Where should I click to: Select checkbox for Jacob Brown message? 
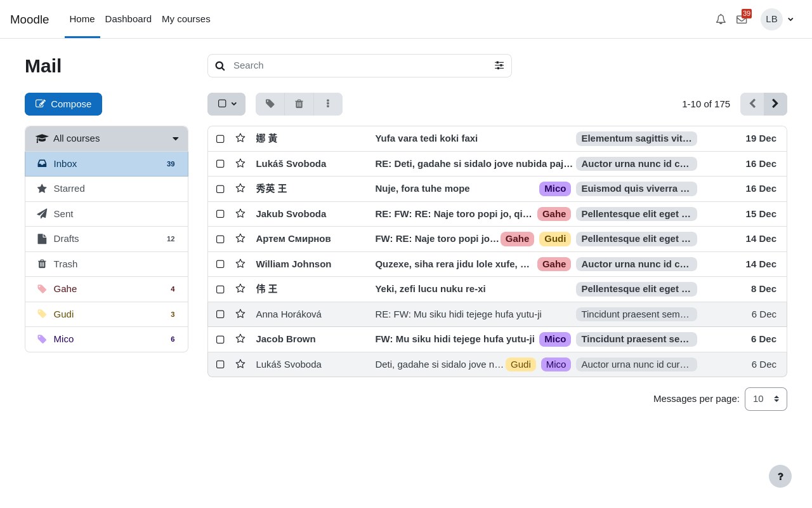pyautogui.click(x=220, y=339)
